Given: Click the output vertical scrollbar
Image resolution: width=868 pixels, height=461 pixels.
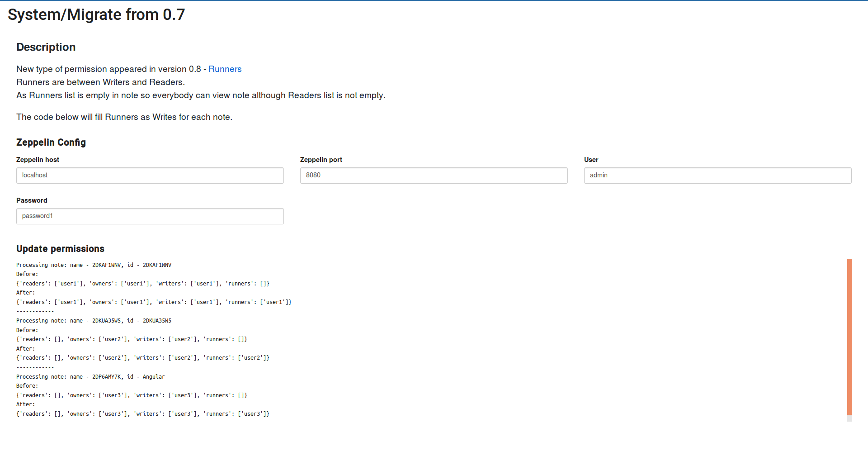Looking at the screenshot, I should click(849, 337).
